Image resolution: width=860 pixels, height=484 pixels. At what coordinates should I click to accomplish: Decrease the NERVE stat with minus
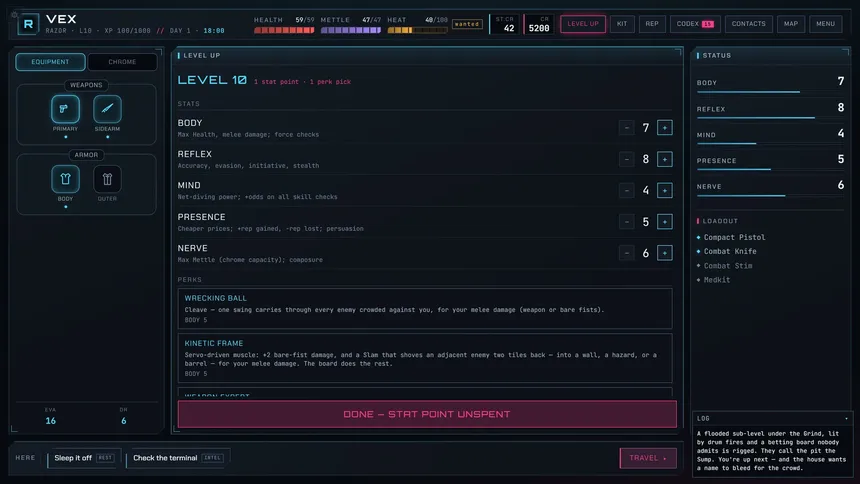point(626,253)
